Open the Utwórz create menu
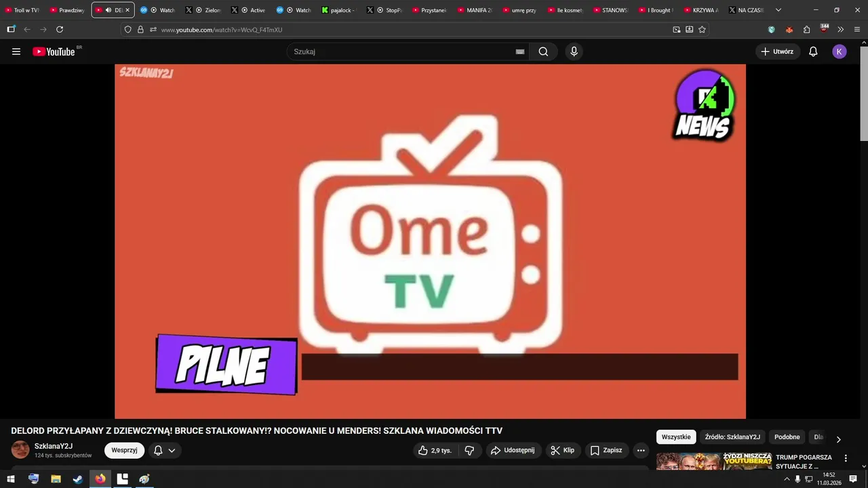Screen dimensions: 868x488 [778, 52]
